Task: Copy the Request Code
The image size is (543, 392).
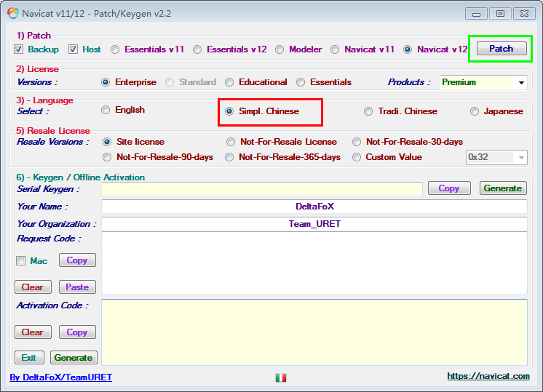Action: pyautogui.click(x=77, y=260)
